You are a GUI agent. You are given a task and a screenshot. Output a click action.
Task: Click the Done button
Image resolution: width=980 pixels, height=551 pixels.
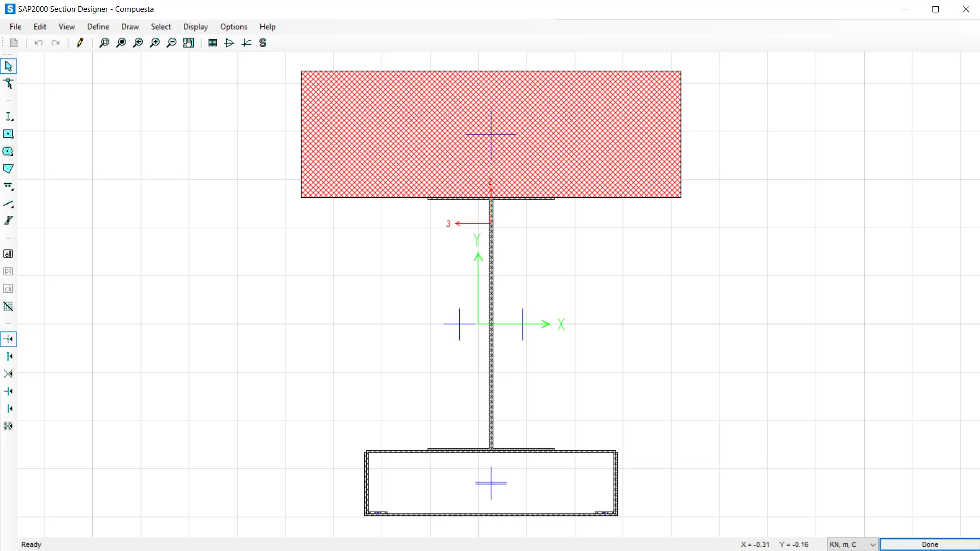929,544
